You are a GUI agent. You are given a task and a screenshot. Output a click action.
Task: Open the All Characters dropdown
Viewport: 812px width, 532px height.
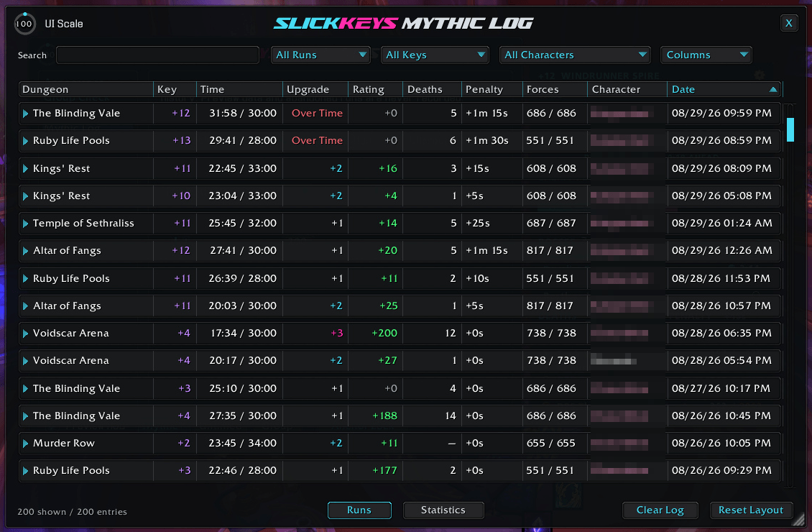click(x=575, y=55)
